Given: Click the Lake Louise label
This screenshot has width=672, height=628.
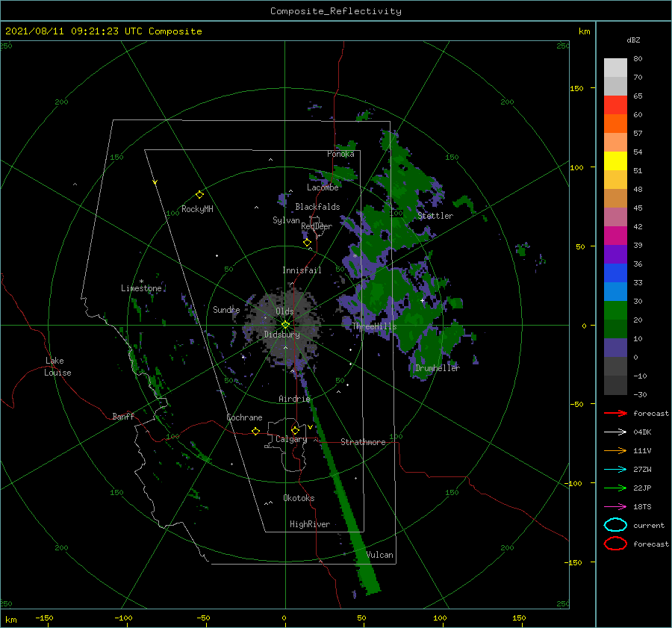Looking at the screenshot, I should pyautogui.click(x=57, y=367).
